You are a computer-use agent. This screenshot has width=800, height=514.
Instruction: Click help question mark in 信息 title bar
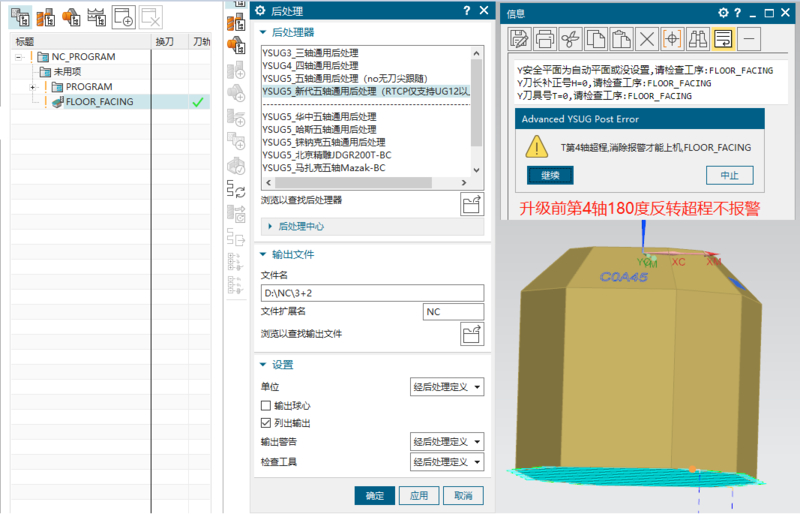tap(737, 13)
